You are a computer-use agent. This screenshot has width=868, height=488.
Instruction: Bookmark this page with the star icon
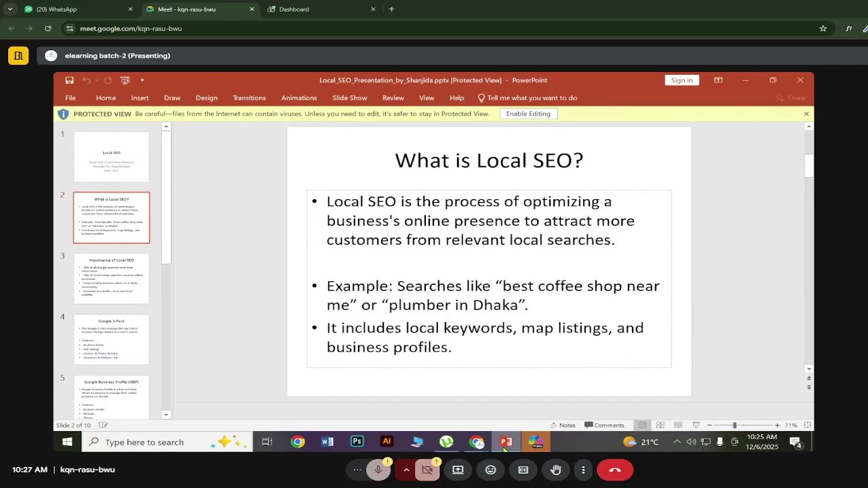coord(823,28)
